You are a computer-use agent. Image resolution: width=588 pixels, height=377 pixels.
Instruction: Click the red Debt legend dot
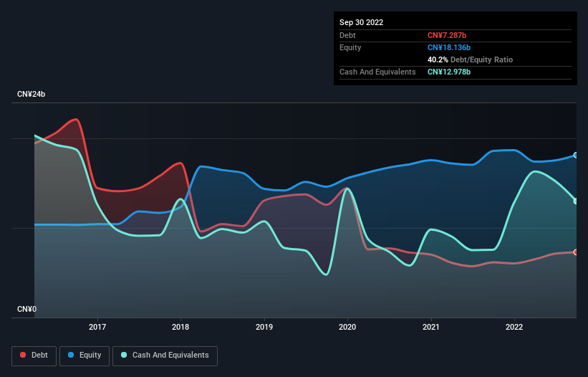tap(23, 355)
